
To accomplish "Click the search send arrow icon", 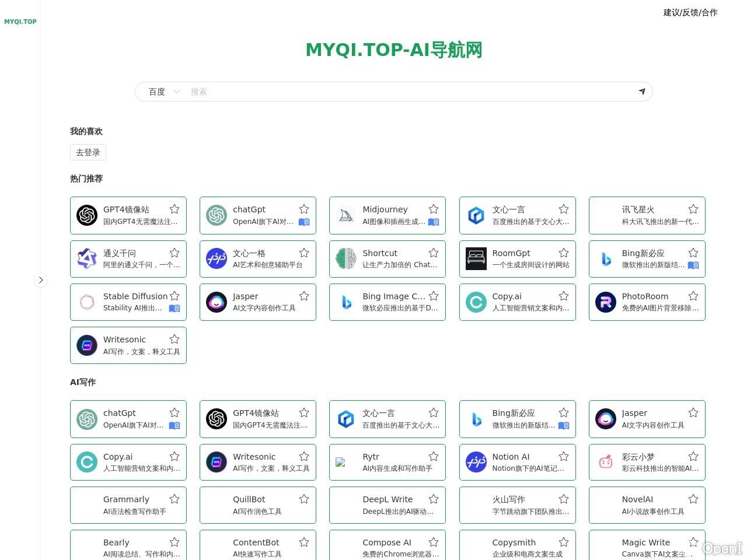I will 641,92.
